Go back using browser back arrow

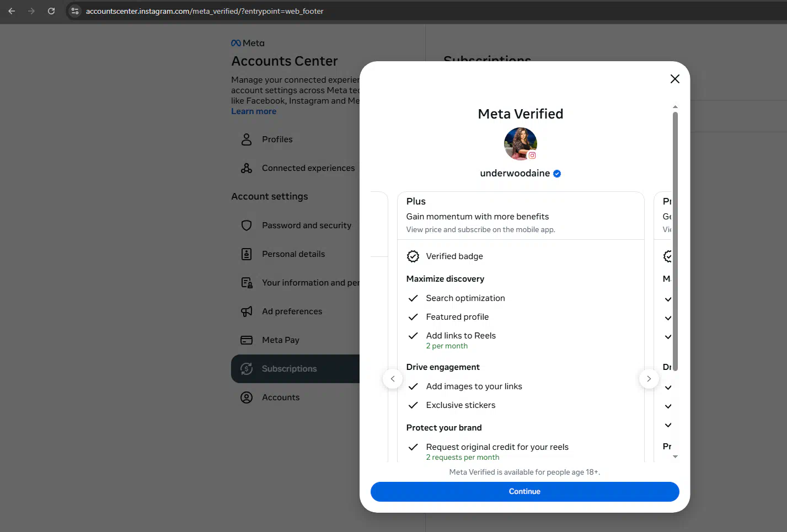pos(12,11)
